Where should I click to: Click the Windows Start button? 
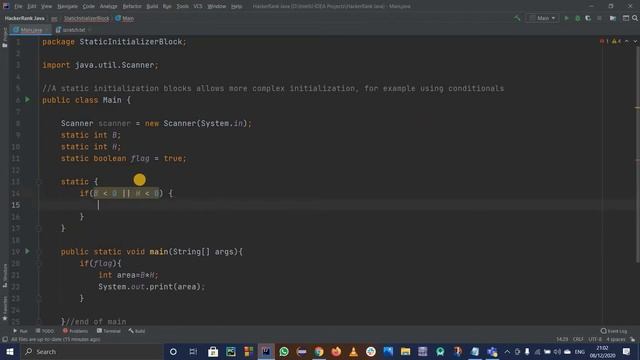(9, 351)
